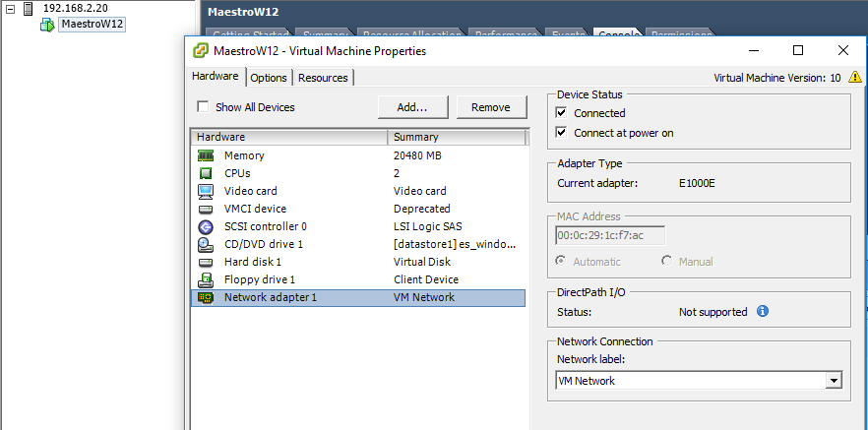Enable Show All Devices checkbox
Image resolution: width=868 pixels, height=430 pixels.
click(x=203, y=107)
